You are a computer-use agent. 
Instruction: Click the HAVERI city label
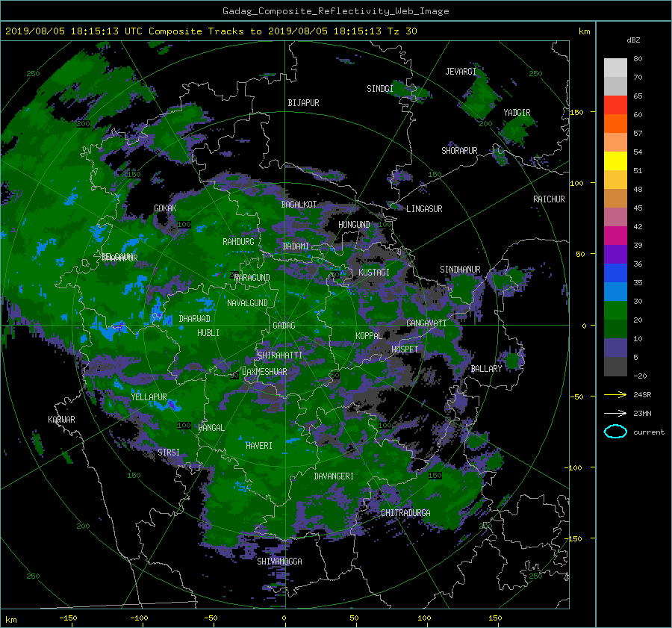pos(259,446)
